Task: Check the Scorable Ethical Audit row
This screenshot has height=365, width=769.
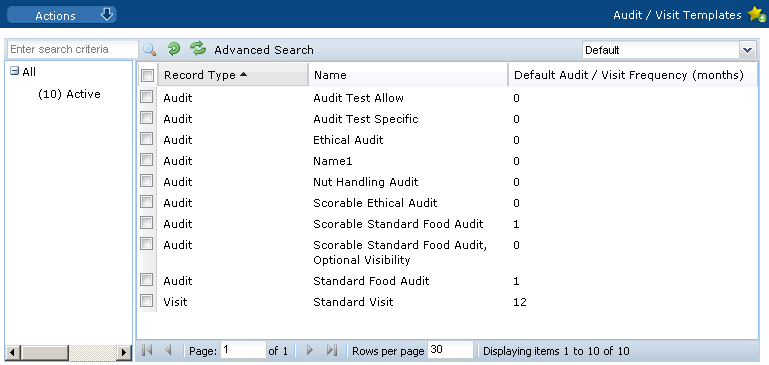Action: click(x=147, y=202)
